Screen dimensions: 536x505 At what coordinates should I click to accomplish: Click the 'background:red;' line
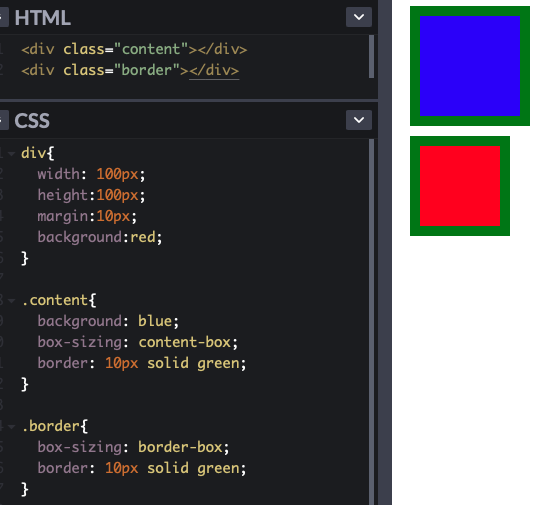click(100, 237)
